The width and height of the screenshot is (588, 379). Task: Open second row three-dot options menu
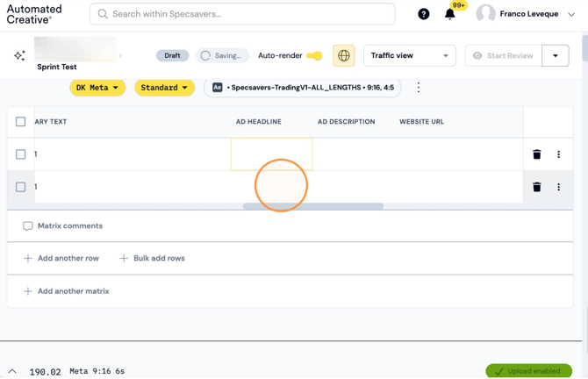pos(558,187)
